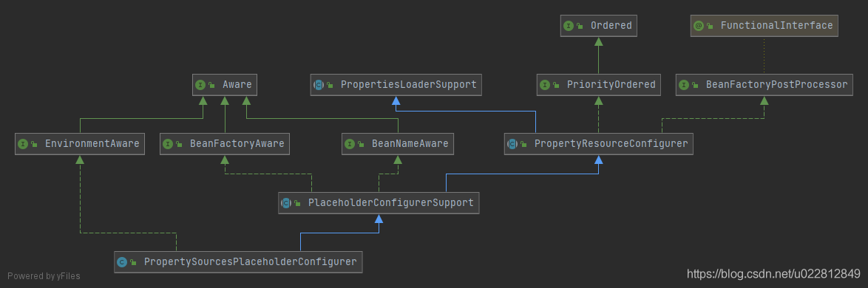
Task: Select the PriorityOrdered interface node
Action: click(598, 85)
